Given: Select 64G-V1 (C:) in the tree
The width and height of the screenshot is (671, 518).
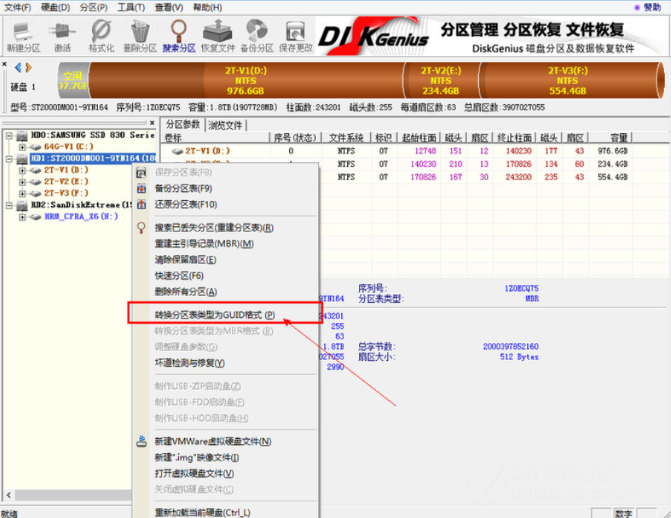Looking at the screenshot, I should 69,147.
